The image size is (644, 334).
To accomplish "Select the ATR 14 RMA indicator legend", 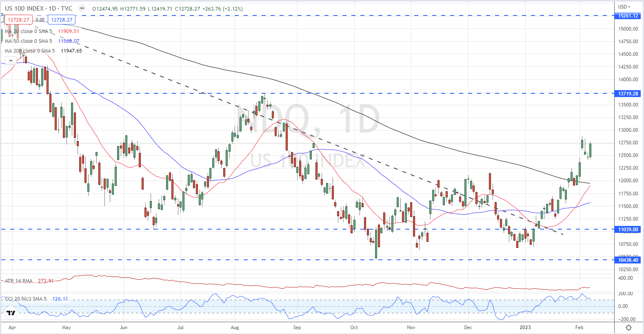I will coord(19,281).
